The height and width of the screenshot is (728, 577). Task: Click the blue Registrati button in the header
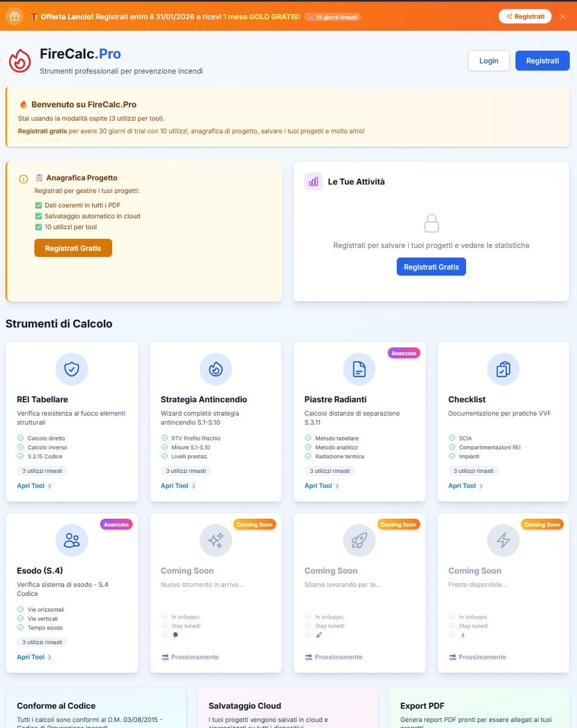point(543,61)
